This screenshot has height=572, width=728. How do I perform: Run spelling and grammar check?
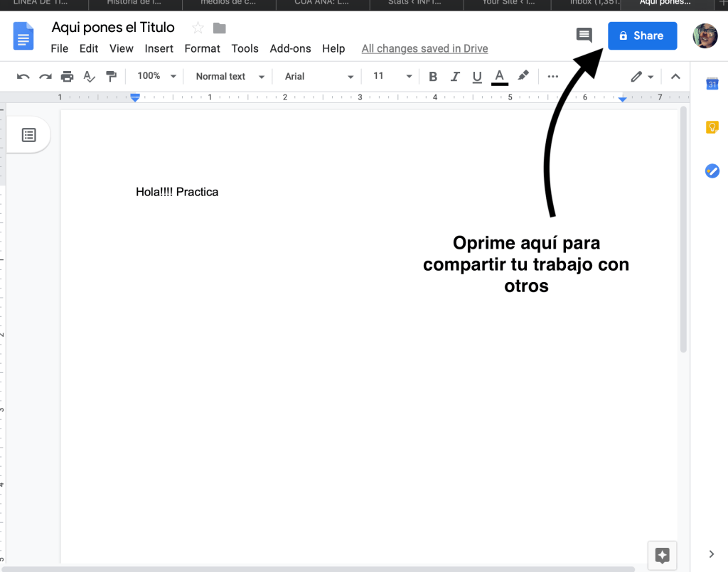point(89,76)
